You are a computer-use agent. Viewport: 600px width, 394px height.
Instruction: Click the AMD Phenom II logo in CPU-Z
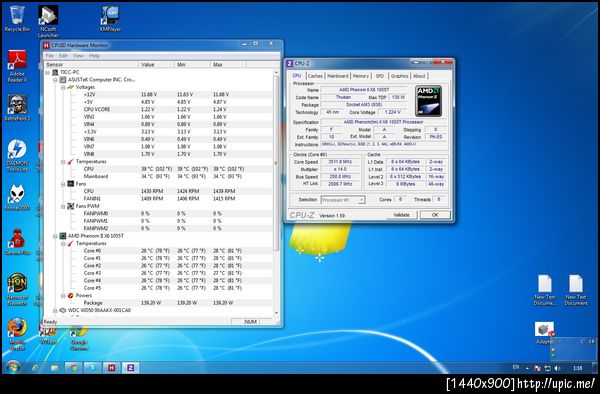(429, 101)
